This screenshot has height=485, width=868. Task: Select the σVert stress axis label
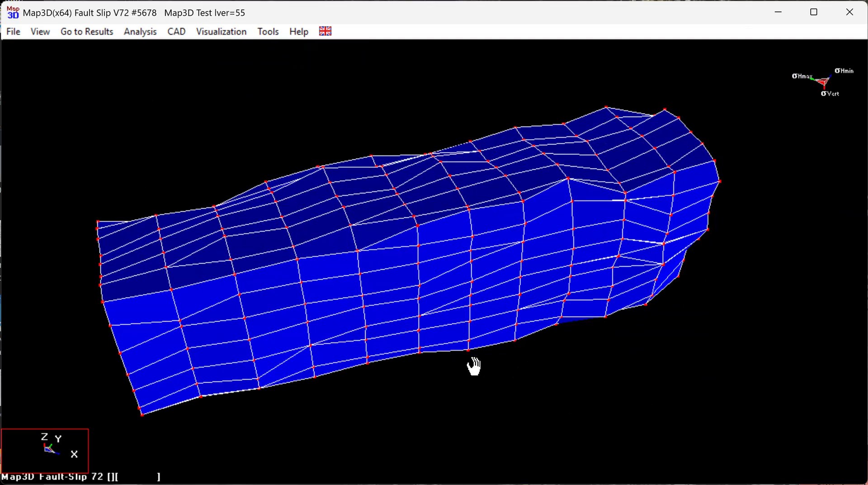(x=830, y=94)
